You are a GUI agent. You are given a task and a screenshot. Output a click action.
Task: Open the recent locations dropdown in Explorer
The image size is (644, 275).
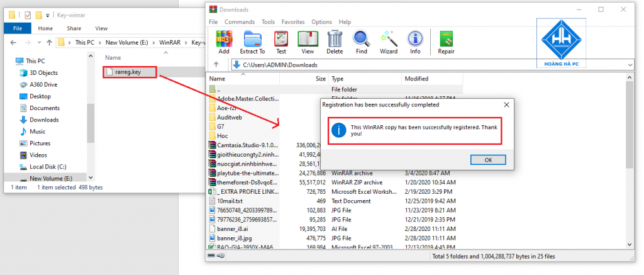point(40,42)
